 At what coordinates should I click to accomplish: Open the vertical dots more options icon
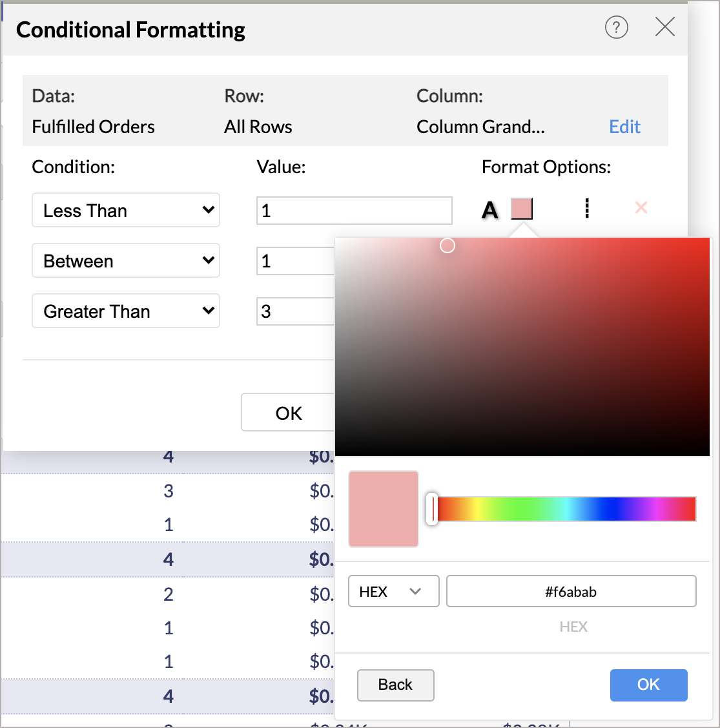pos(587,209)
